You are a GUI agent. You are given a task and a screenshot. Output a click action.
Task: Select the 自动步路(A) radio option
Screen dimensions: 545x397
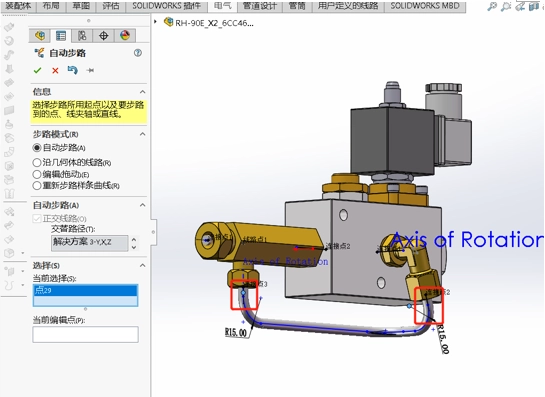coord(36,148)
